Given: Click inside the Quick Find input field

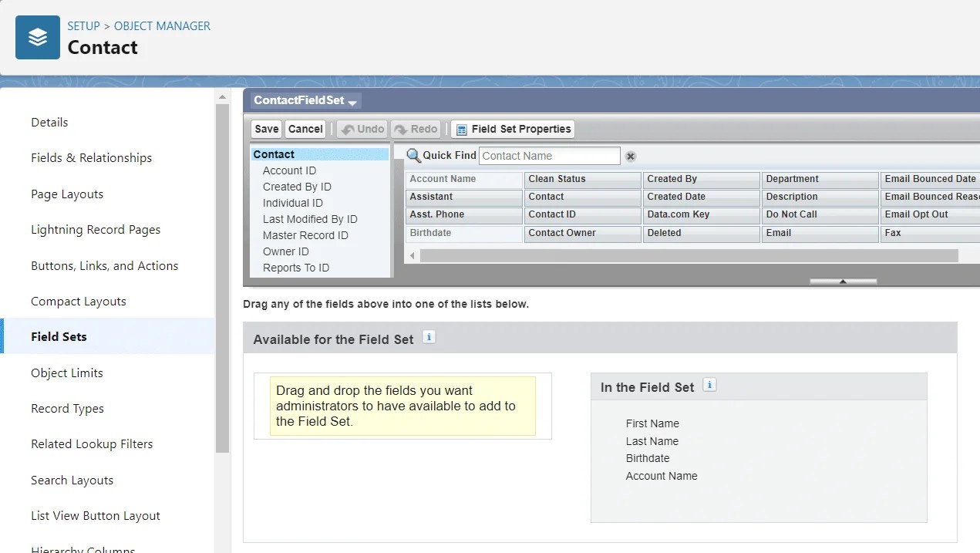Looking at the screenshot, I should click(x=549, y=156).
